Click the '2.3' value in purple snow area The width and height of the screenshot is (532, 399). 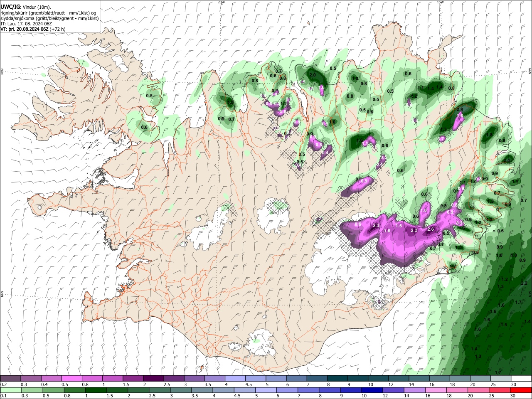pos(376,226)
